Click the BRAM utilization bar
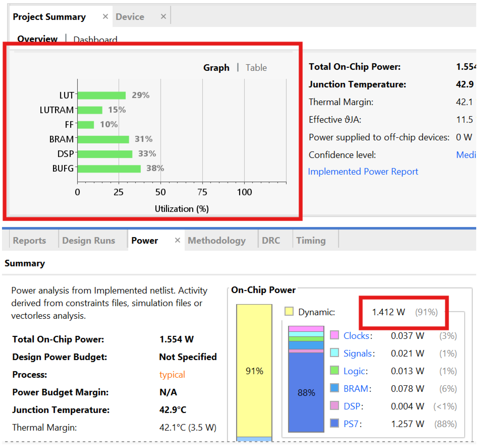Screen dimensions: 480x448 coord(103,140)
